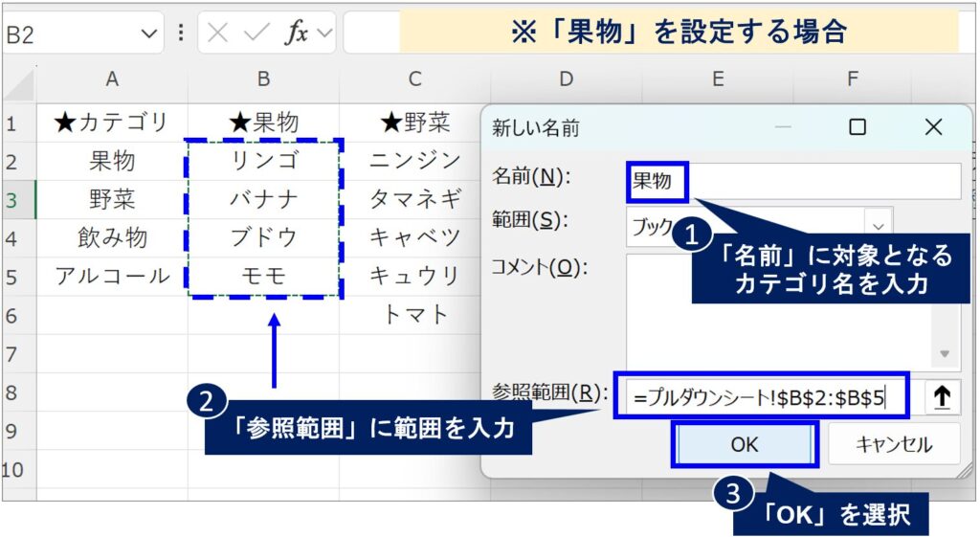Maximize the 新しい名前 dialog

[857, 126]
